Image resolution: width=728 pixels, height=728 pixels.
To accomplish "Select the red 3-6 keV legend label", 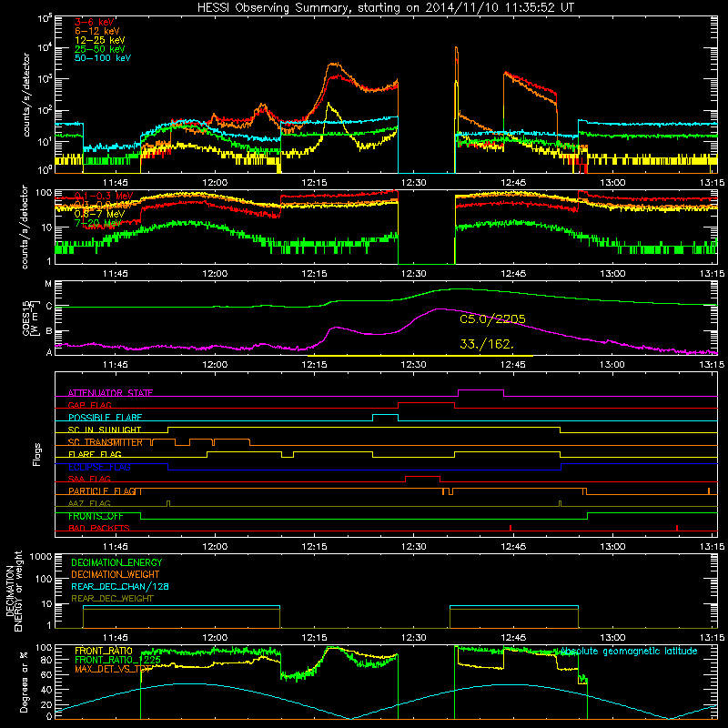I will [x=95, y=22].
